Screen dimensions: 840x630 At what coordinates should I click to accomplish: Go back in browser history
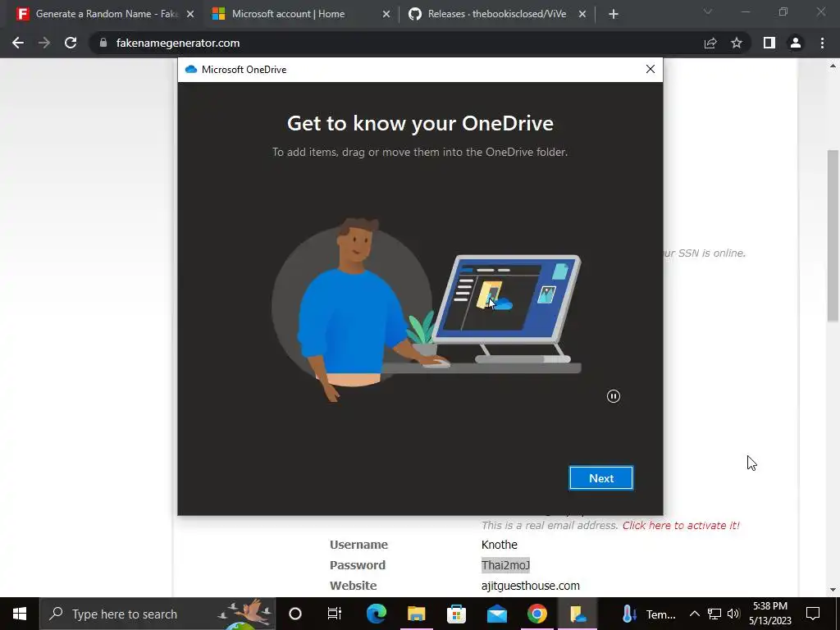[x=18, y=43]
